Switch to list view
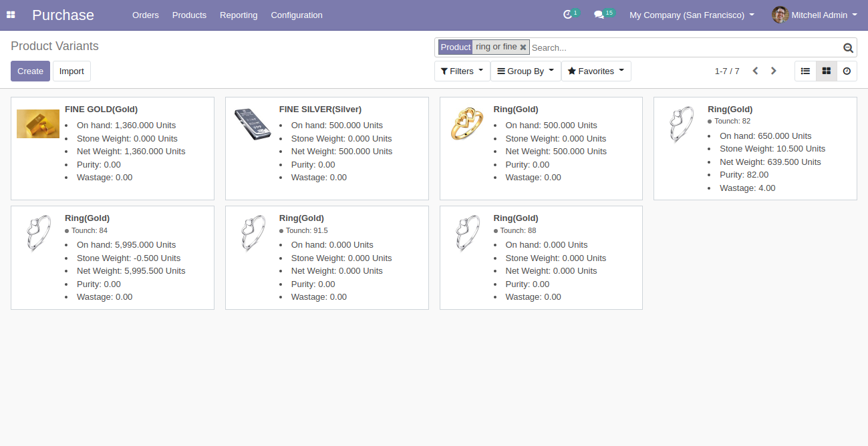 click(805, 71)
